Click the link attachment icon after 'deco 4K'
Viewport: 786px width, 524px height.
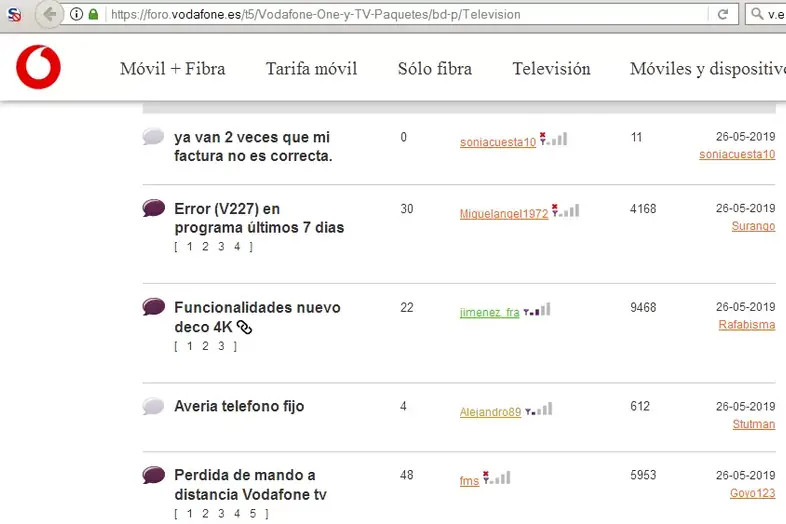pos(244,327)
